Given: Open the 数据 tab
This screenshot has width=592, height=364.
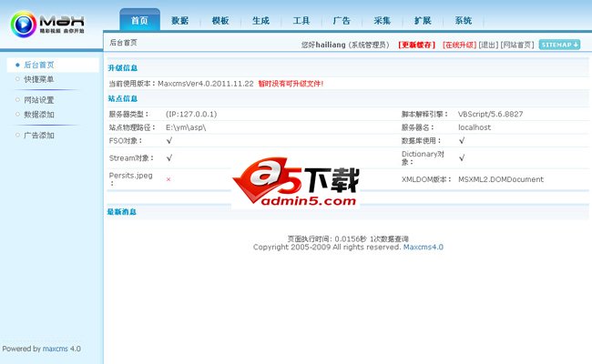Looking at the screenshot, I should pyautogui.click(x=180, y=20).
